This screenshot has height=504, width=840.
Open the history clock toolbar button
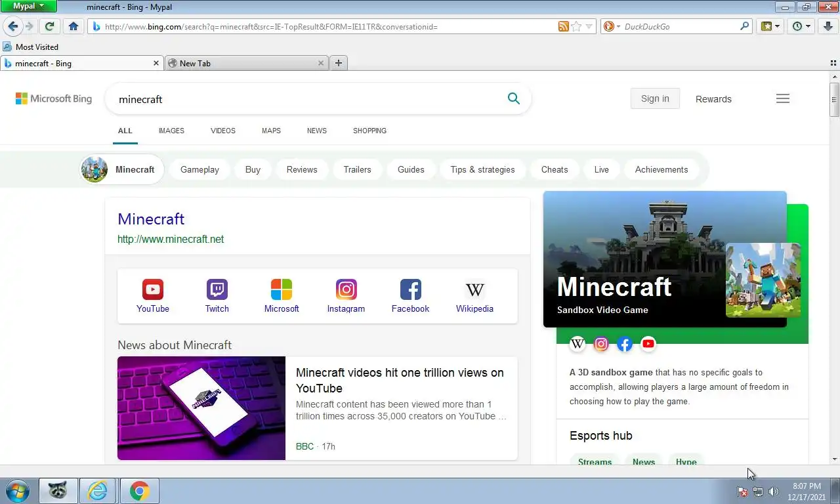[x=801, y=26]
